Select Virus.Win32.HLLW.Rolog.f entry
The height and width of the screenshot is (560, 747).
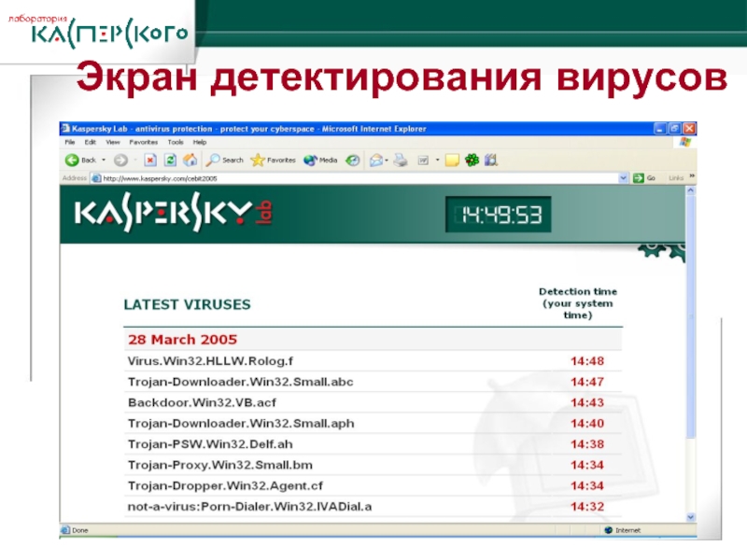[x=210, y=361]
